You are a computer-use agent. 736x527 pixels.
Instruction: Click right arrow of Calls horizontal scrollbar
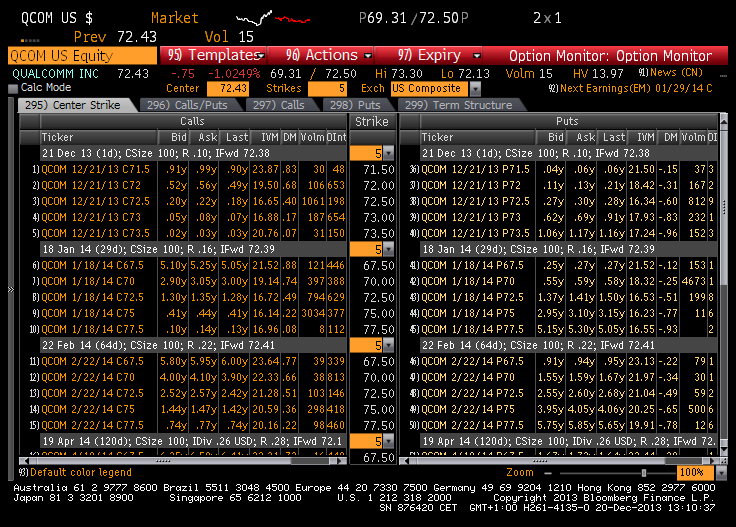341,461
